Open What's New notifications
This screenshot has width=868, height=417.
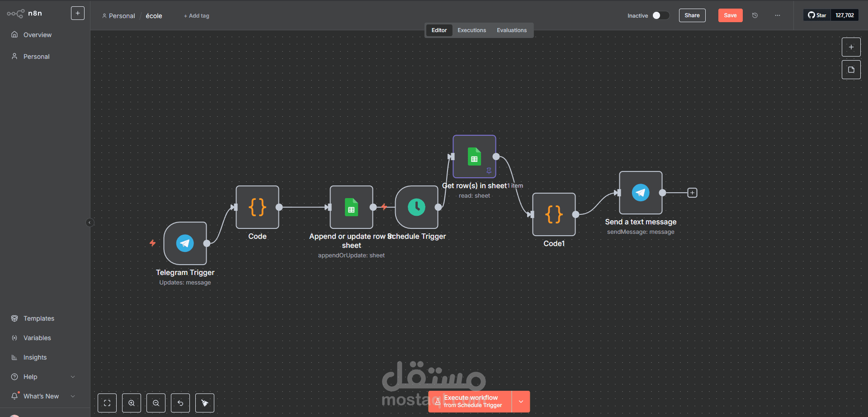(x=41, y=396)
